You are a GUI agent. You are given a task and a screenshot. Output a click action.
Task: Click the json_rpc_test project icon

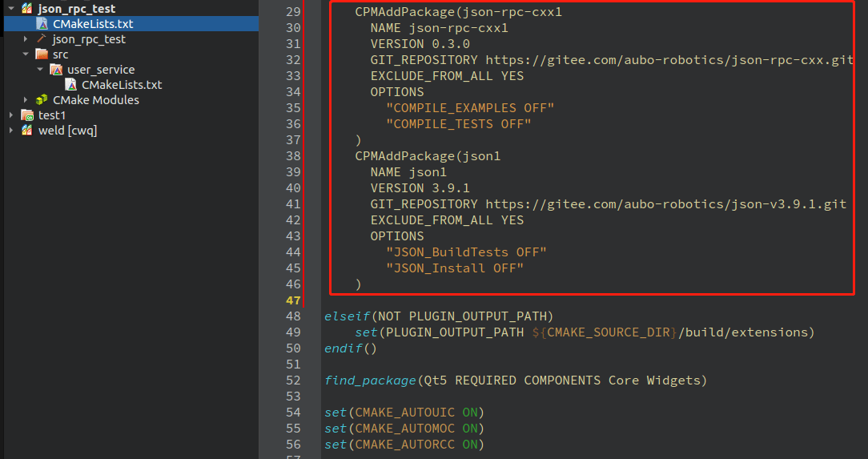click(x=26, y=8)
